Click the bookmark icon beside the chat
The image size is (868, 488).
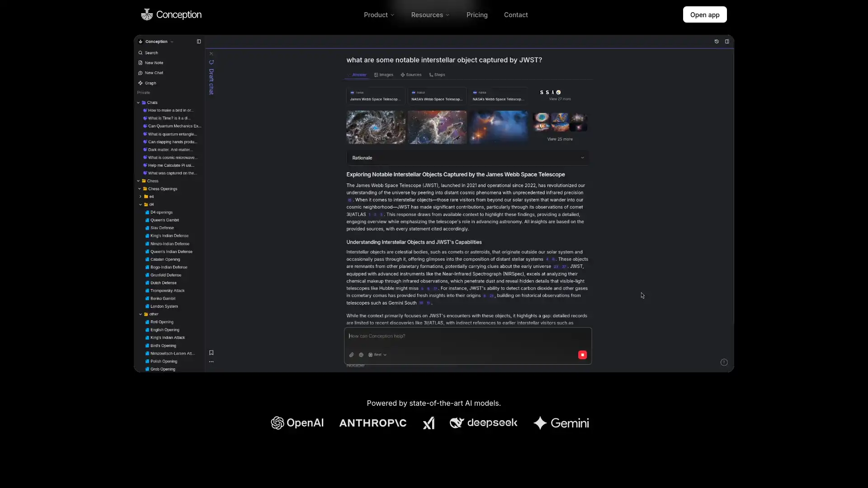(x=211, y=353)
